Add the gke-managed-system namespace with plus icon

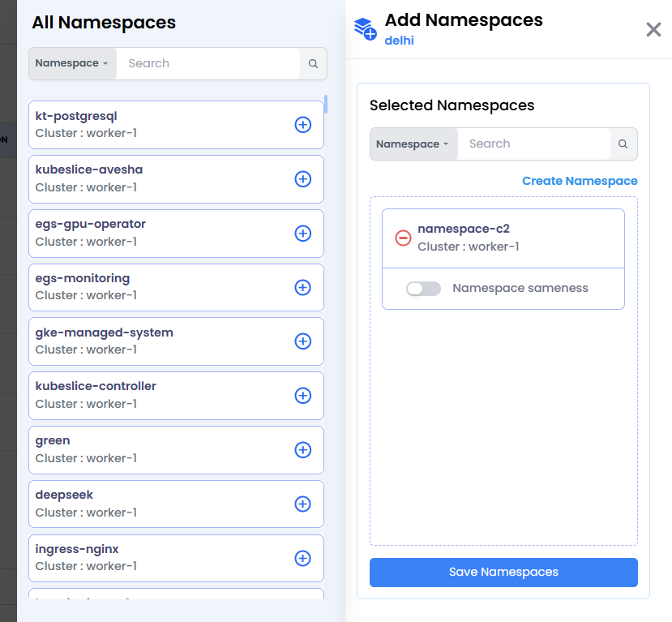coord(302,341)
